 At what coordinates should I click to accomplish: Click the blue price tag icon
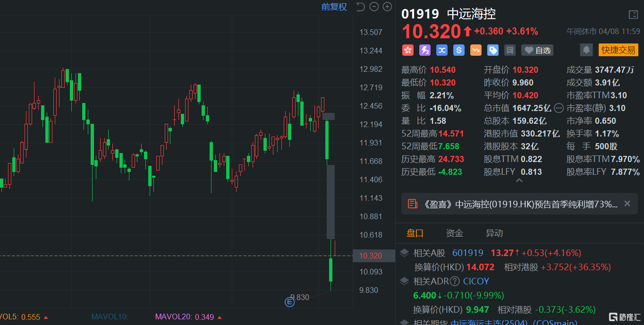click(x=493, y=50)
